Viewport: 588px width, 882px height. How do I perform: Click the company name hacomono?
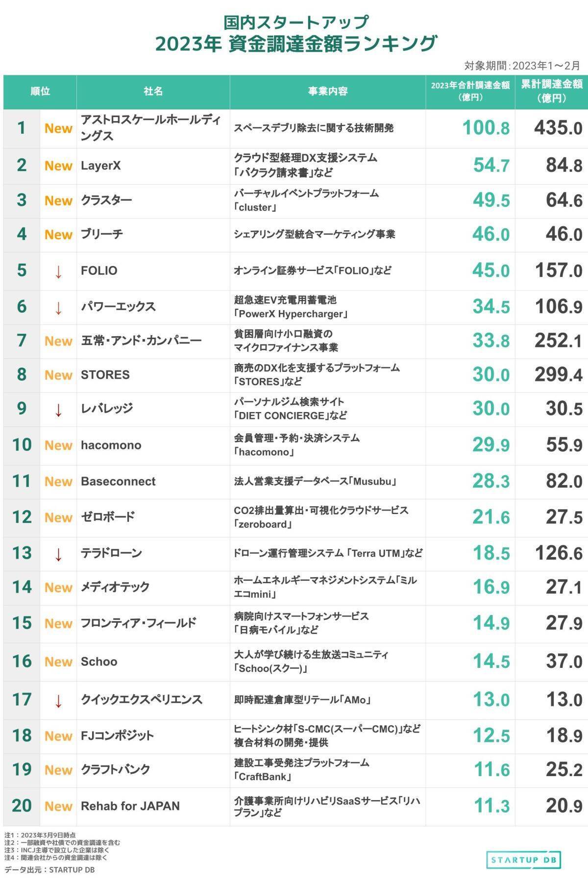[111, 445]
